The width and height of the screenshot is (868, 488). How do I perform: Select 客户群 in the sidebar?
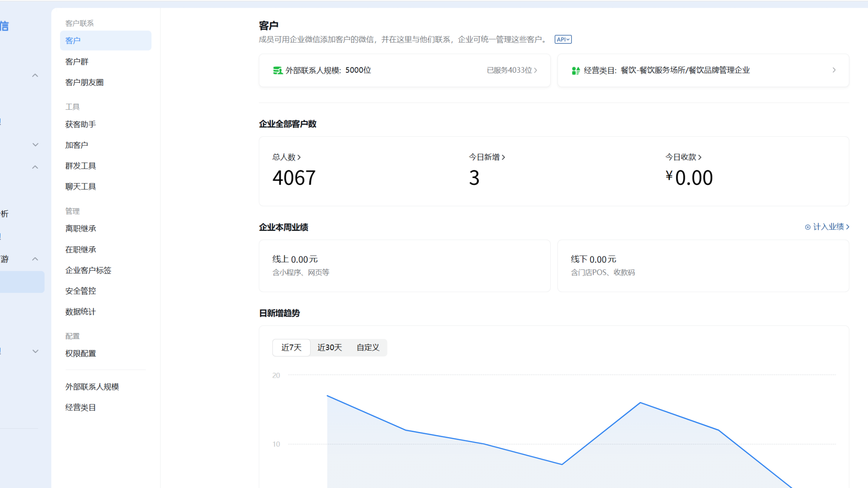click(x=77, y=61)
